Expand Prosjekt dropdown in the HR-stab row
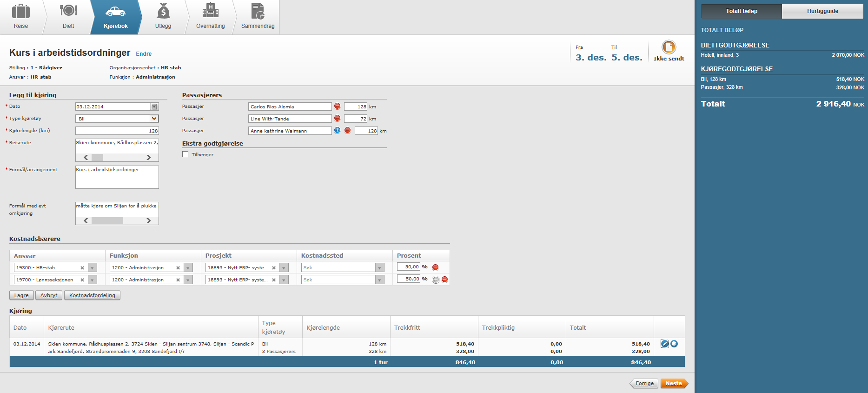The image size is (868, 393). click(284, 268)
